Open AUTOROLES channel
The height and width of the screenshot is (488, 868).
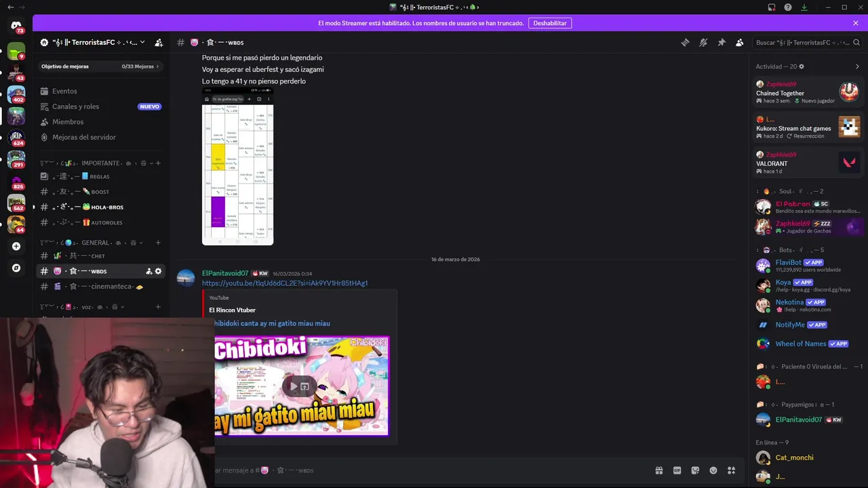point(100,222)
